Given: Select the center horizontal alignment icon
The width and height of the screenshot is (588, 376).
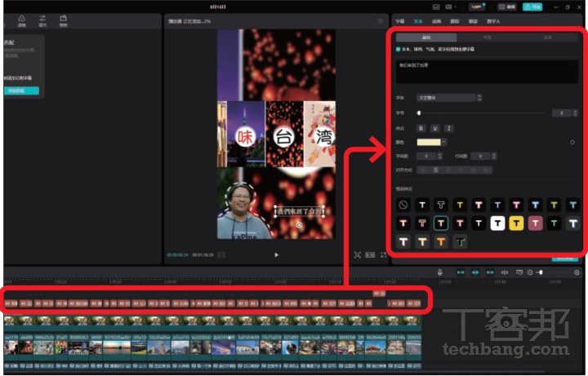Looking at the screenshot, I should [x=436, y=170].
